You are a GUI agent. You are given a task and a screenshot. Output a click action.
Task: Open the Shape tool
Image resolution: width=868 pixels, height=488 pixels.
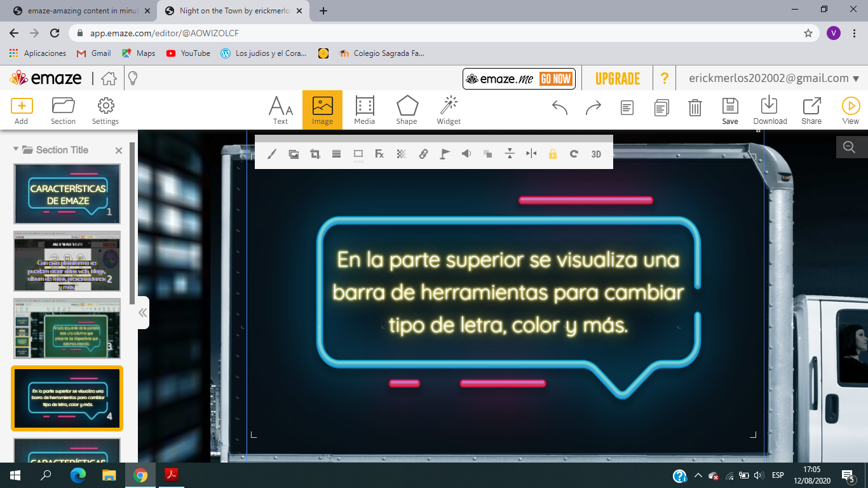407,110
